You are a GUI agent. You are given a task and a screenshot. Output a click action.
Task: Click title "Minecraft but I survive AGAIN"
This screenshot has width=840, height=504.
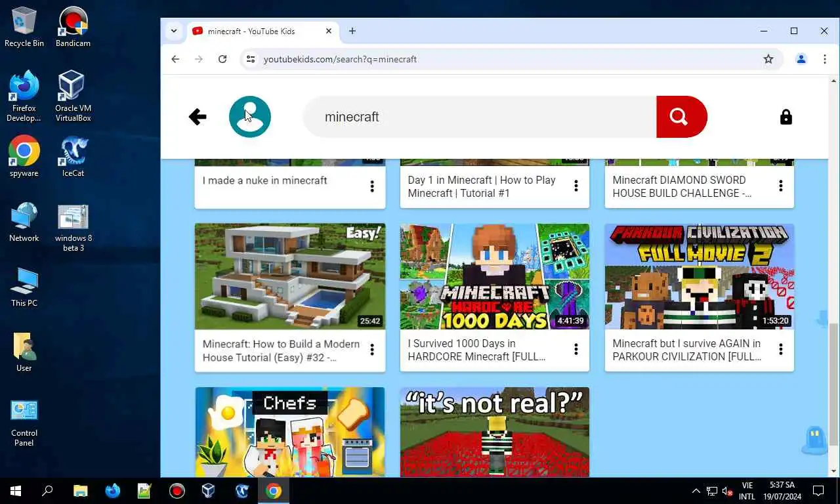(687, 350)
